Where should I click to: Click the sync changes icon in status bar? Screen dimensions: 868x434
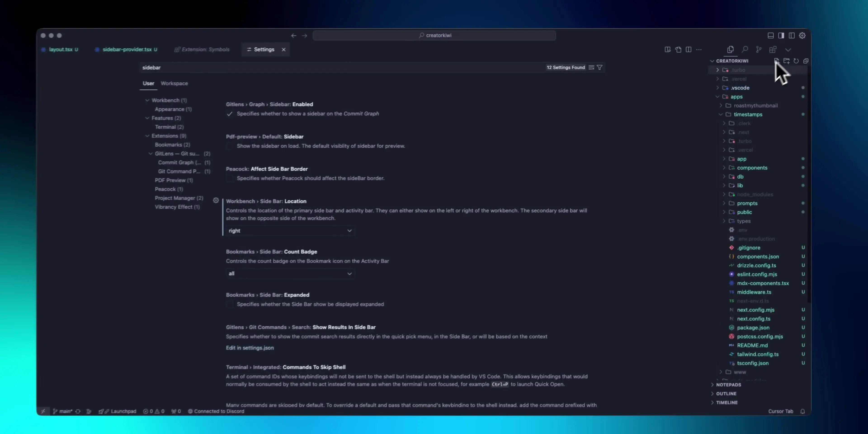(x=78, y=411)
